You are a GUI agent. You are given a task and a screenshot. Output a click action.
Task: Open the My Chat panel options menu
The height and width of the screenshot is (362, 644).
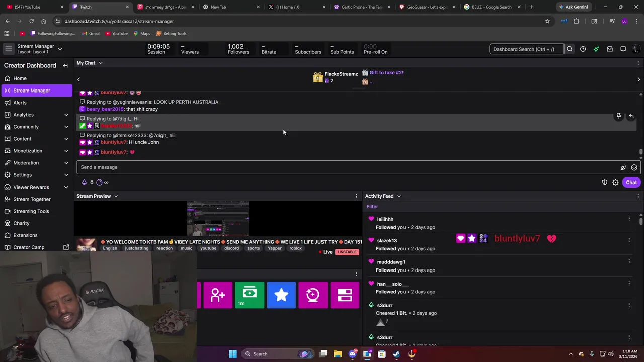[638, 63]
